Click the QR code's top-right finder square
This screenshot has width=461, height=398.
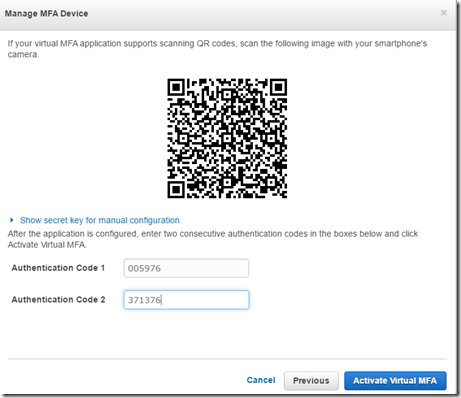pos(278,87)
